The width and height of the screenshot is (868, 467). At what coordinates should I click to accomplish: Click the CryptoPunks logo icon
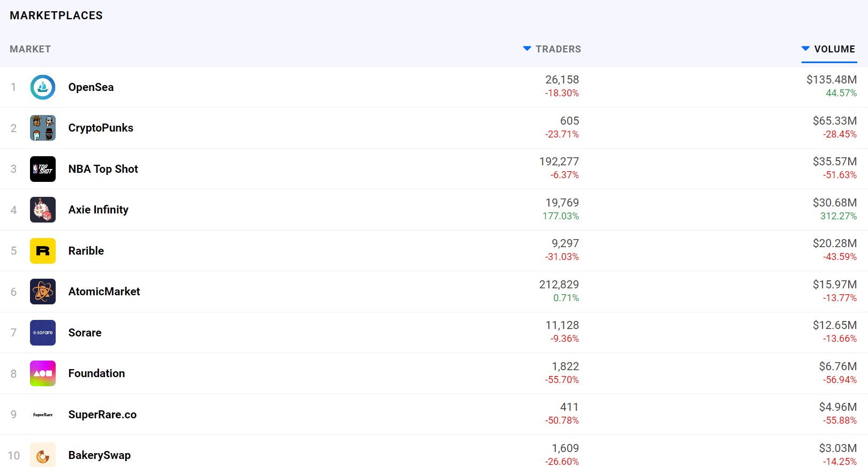(43, 128)
